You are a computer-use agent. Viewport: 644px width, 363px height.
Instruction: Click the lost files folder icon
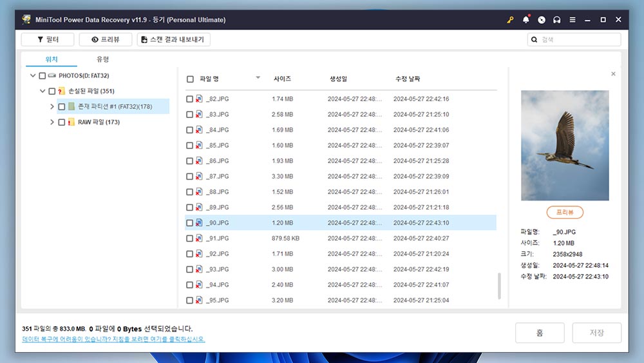[x=61, y=91]
